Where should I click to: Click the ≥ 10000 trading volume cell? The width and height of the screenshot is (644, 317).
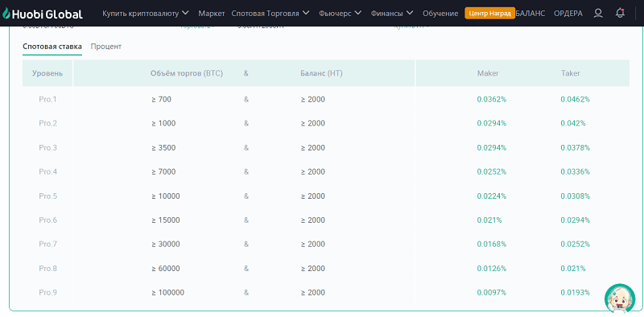166,196
